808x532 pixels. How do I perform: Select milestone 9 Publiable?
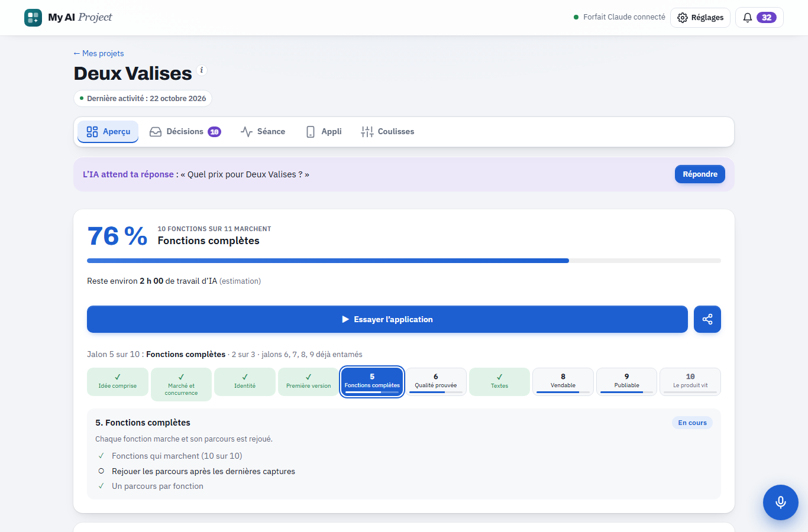pyautogui.click(x=627, y=382)
